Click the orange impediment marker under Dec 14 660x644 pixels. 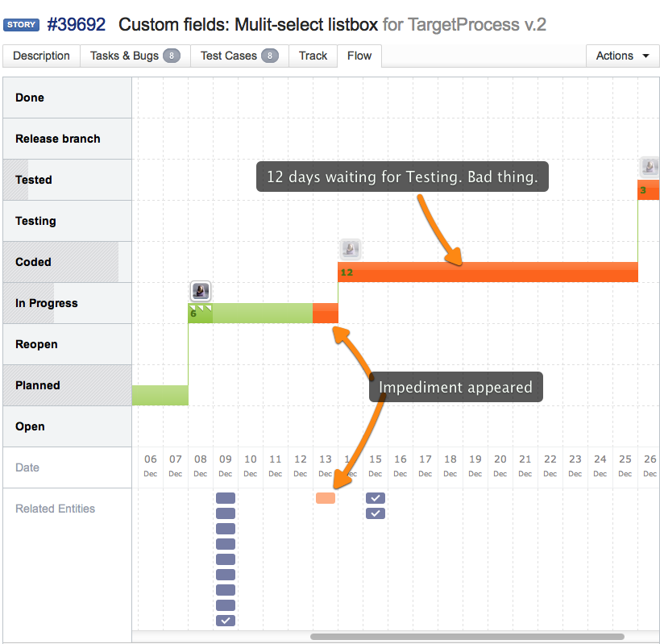pyautogui.click(x=326, y=498)
